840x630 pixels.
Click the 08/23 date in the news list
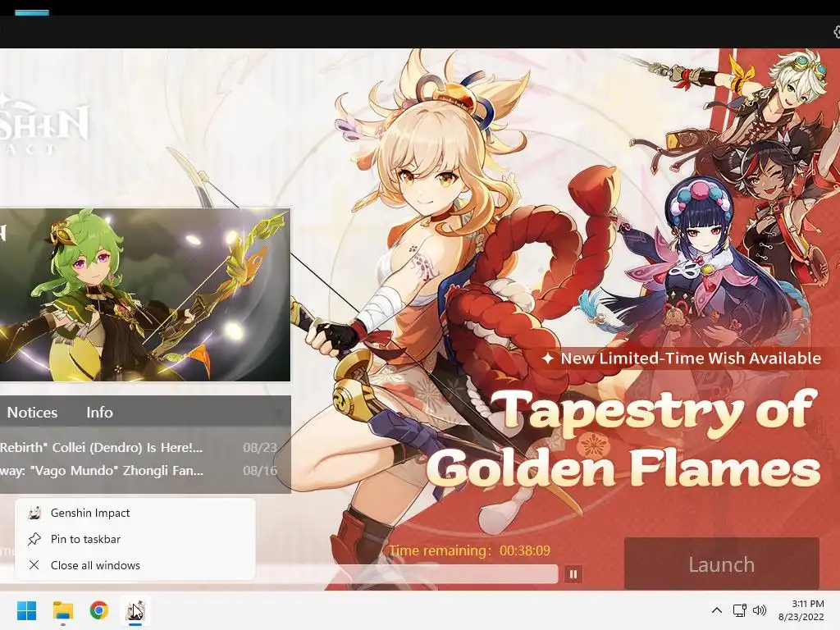(x=260, y=448)
